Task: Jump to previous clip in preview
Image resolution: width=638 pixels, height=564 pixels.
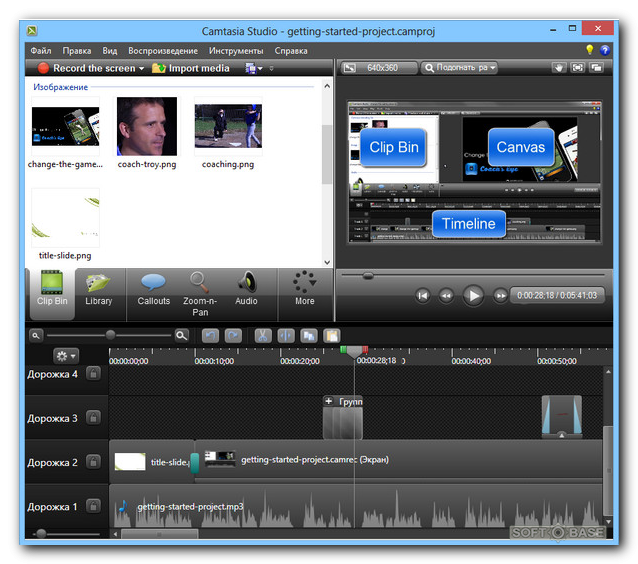Action: (423, 295)
